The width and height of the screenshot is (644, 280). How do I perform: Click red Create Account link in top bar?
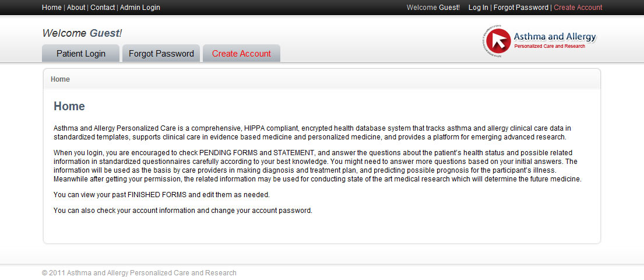click(x=578, y=8)
